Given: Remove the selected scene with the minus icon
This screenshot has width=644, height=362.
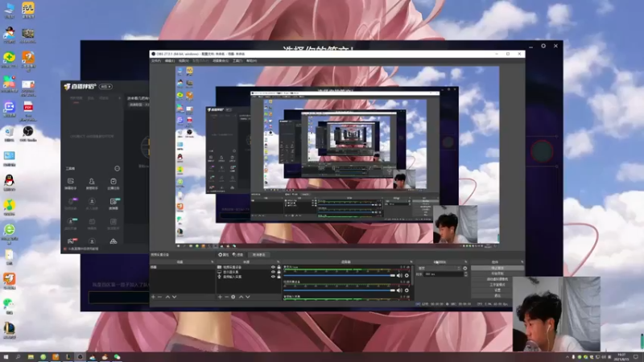Looking at the screenshot, I should point(159,297).
